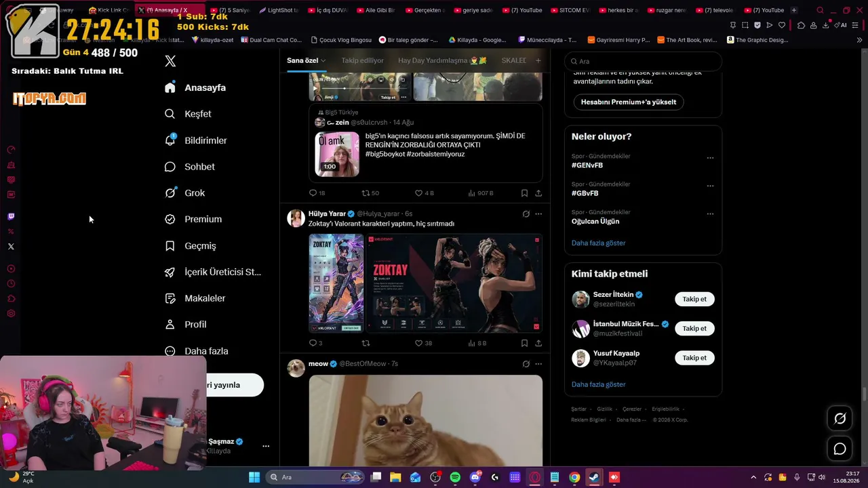Focus the X Ara search field

point(643,61)
